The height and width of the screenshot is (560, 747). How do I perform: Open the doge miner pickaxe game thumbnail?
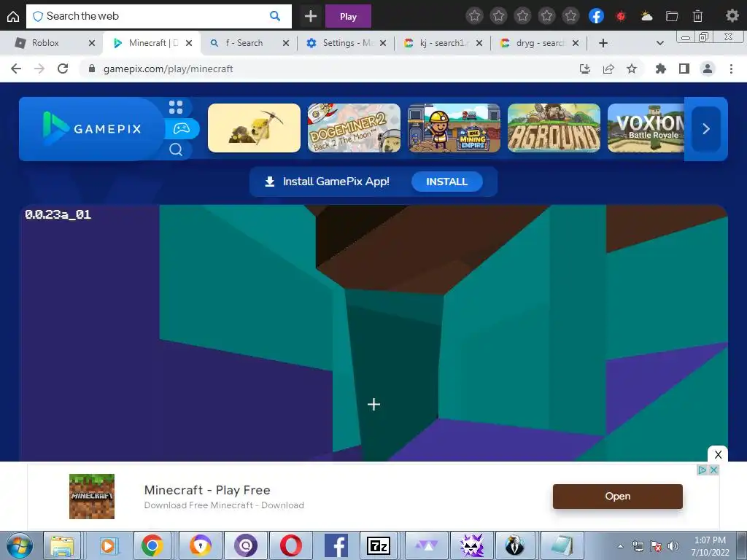tap(254, 128)
